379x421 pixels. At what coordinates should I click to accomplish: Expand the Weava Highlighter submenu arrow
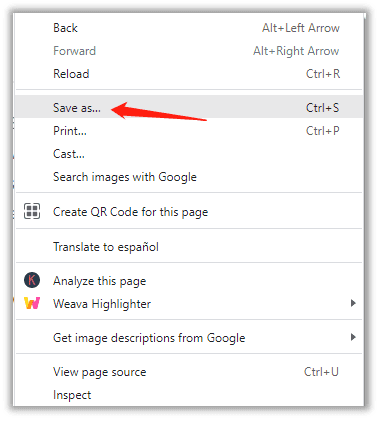coord(353,303)
